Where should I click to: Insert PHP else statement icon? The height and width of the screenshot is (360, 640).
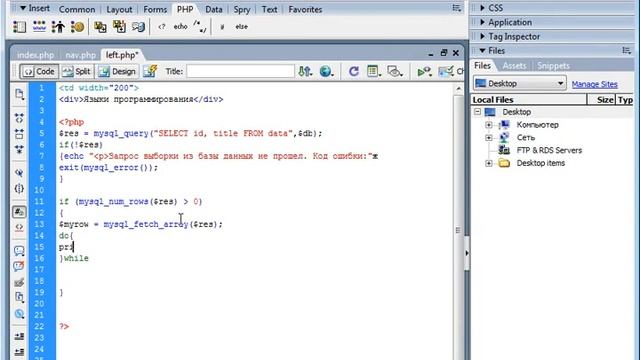241,27
